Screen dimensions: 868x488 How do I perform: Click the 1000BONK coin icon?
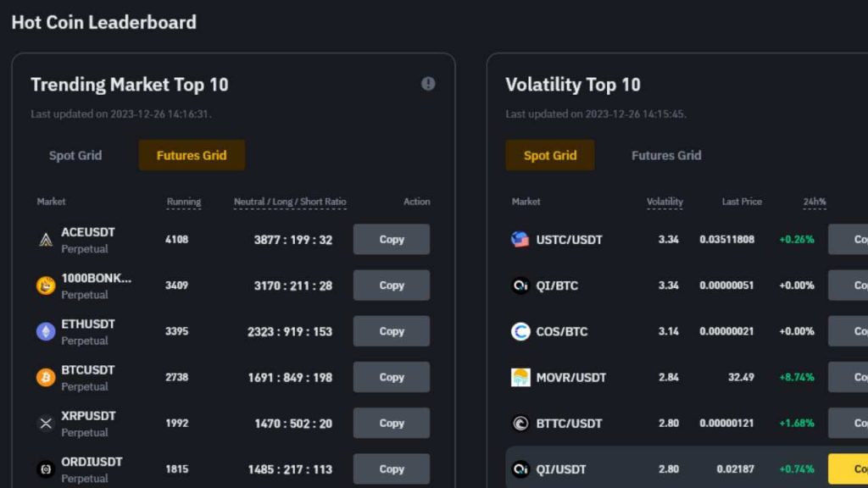pos(46,286)
